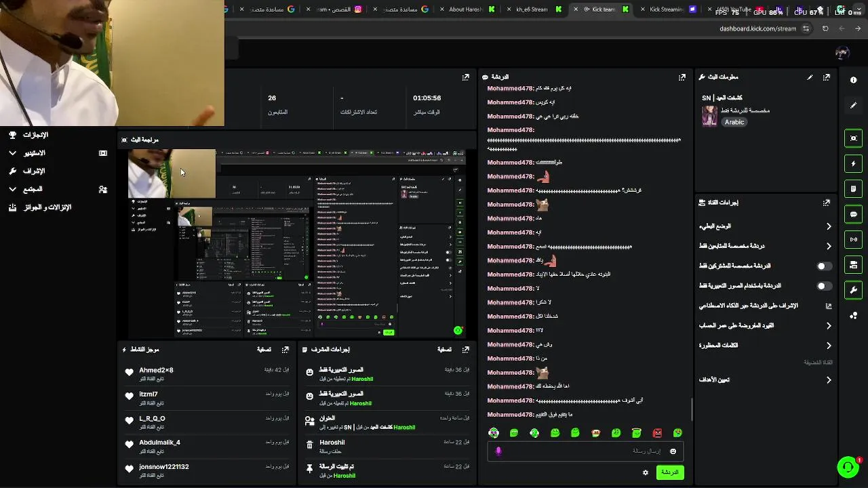Click browser back arrow
The width and height of the screenshot is (868, 488).
(842, 28)
